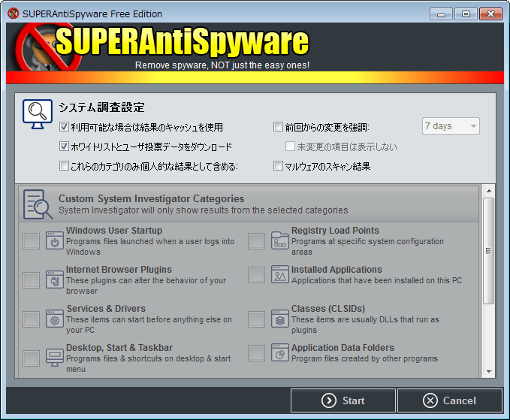Image resolution: width=510 pixels, height=420 pixels.
Task: Maximize the SUPERAntiSpyware window
Action: [466, 14]
